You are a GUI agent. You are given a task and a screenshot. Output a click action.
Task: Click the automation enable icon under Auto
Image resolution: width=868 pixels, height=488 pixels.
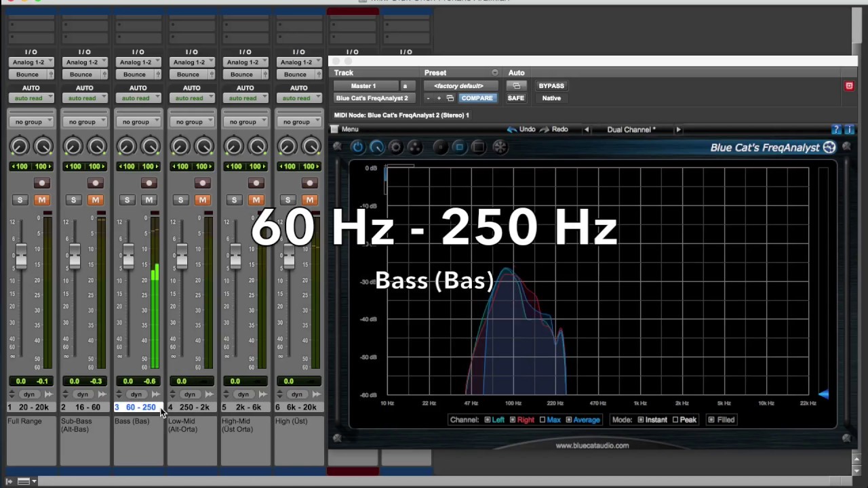516,86
